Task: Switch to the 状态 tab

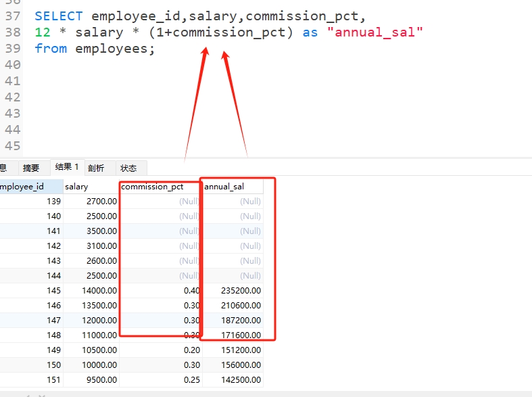Action: pyautogui.click(x=128, y=168)
